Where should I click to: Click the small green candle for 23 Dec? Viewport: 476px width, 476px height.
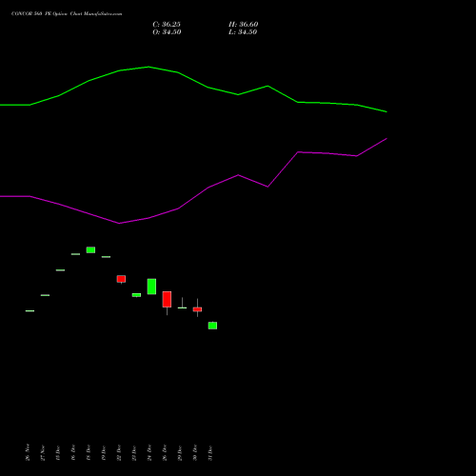point(136,295)
